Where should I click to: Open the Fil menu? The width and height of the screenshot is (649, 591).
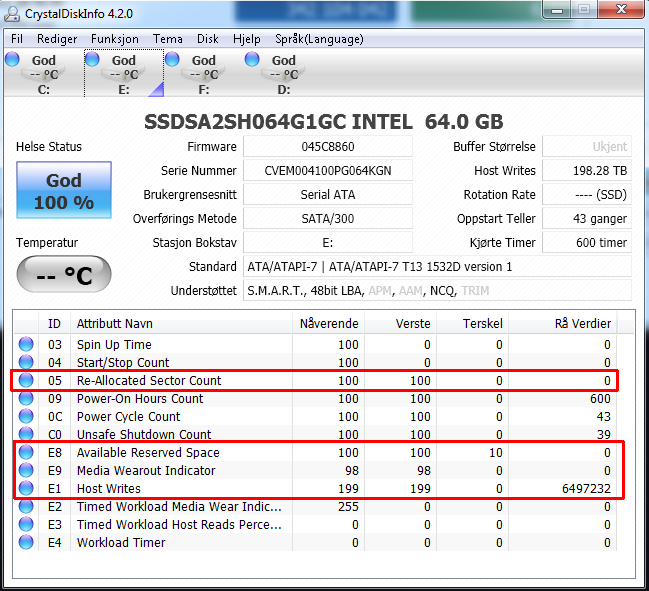click(x=17, y=39)
